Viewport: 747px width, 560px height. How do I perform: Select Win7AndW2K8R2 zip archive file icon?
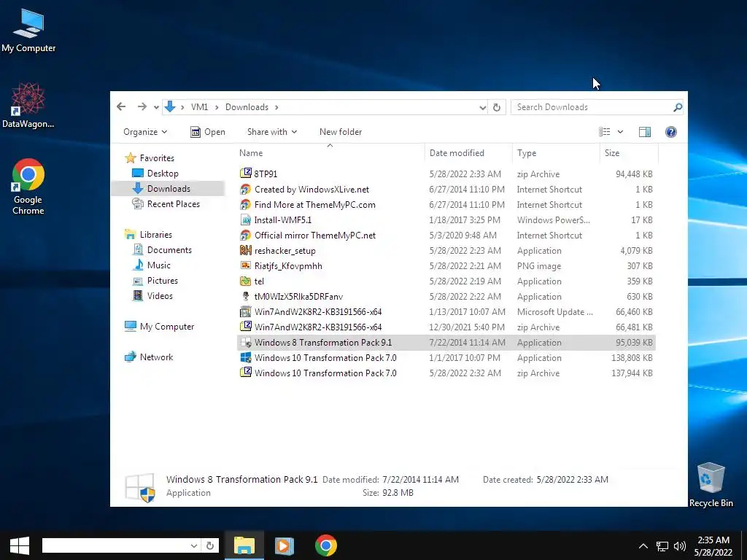tap(245, 327)
